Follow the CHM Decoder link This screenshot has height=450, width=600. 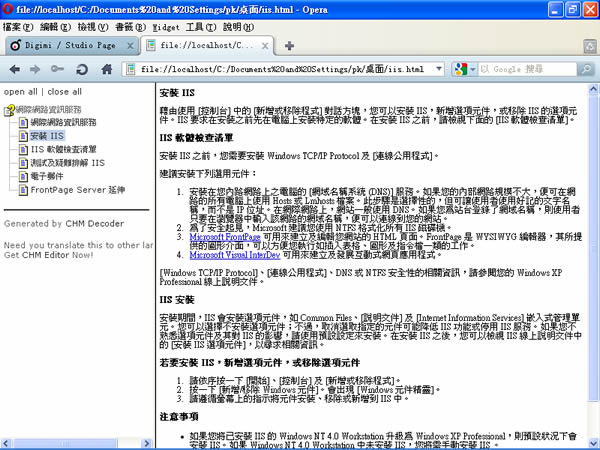click(95, 223)
